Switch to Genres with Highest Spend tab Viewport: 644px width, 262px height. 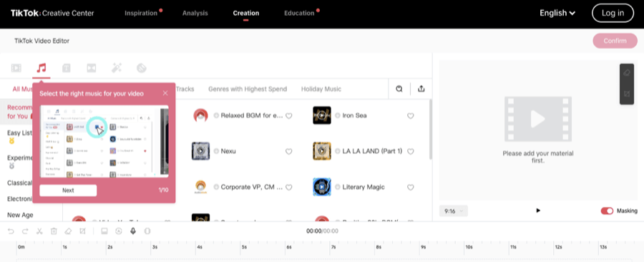[x=248, y=89]
